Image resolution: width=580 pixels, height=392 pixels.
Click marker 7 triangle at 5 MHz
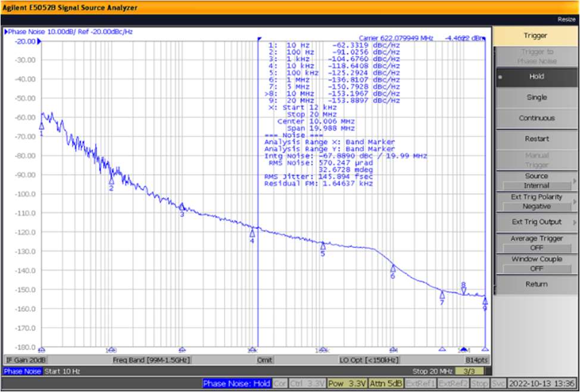coord(442,294)
